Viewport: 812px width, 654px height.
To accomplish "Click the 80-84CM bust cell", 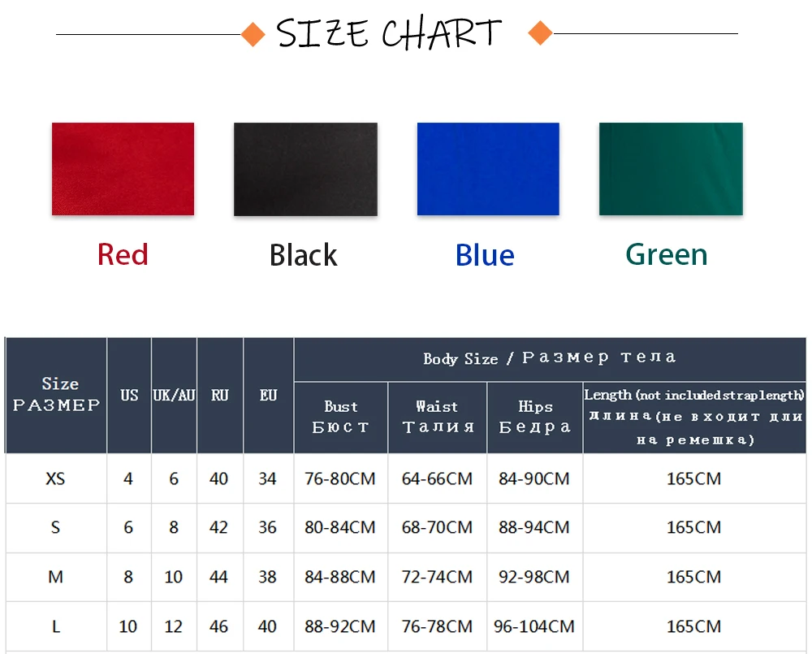I will 340,527.
